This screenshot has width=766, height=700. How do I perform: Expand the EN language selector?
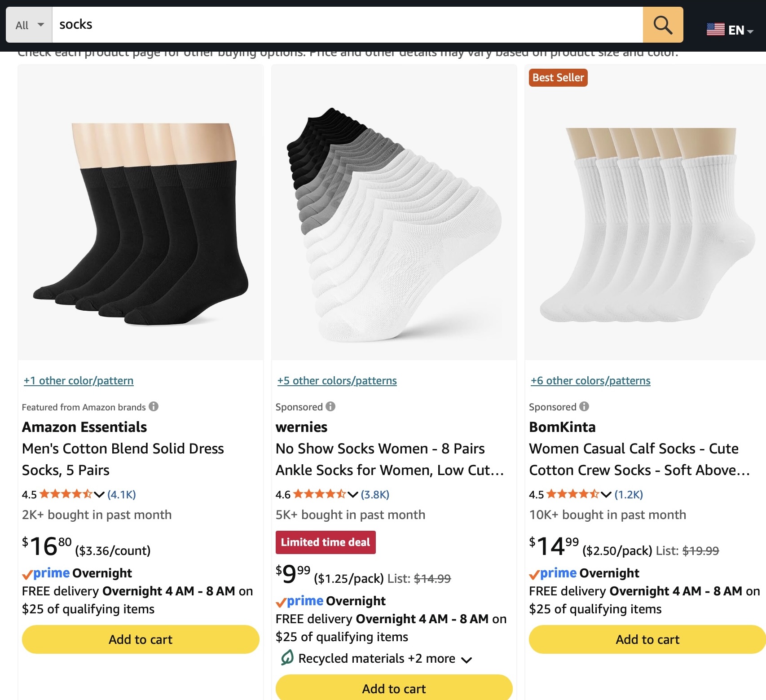click(x=740, y=30)
